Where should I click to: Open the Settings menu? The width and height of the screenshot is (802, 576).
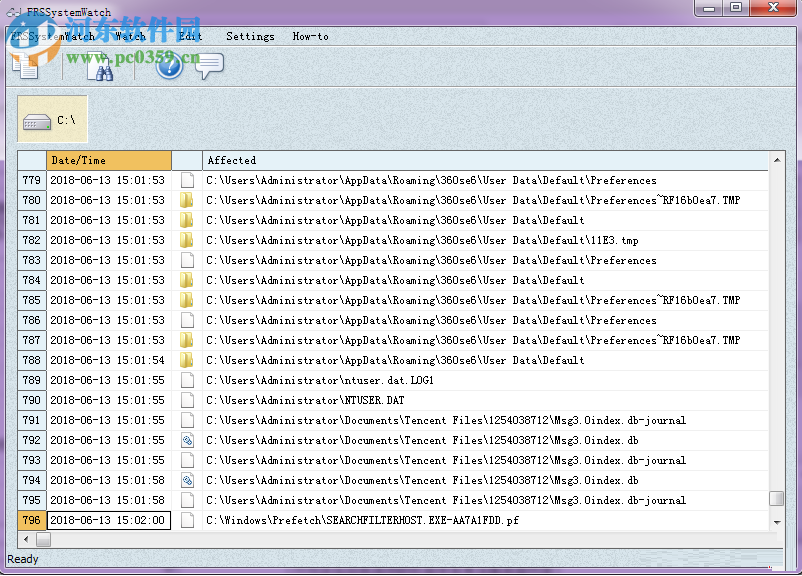coord(250,36)
